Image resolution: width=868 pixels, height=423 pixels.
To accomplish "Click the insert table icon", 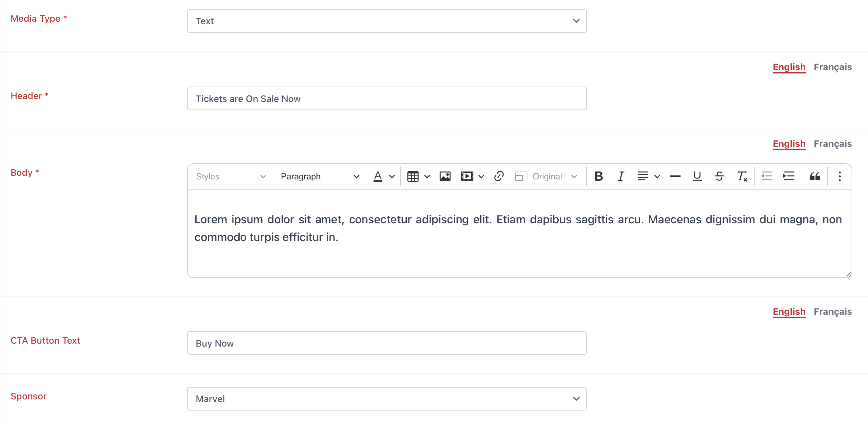I will point(413,176).
